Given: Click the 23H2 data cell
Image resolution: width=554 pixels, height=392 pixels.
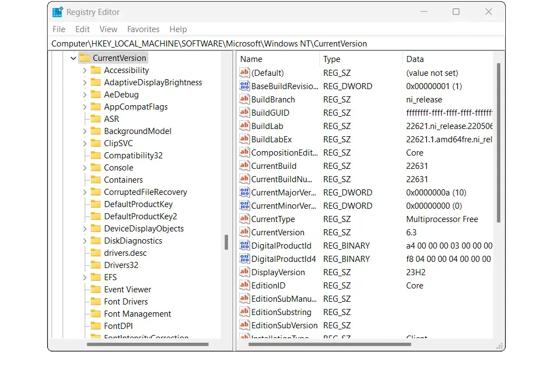Looking at the screenshot, I should [x=416, y=272].
